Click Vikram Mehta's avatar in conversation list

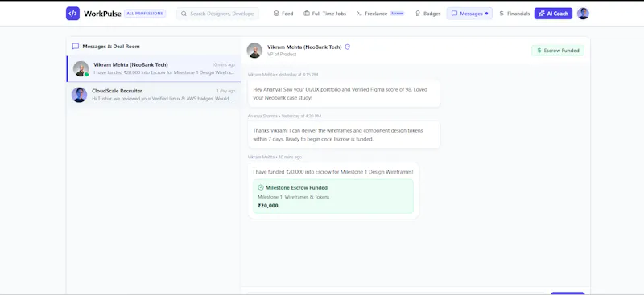tap(81, 68)
